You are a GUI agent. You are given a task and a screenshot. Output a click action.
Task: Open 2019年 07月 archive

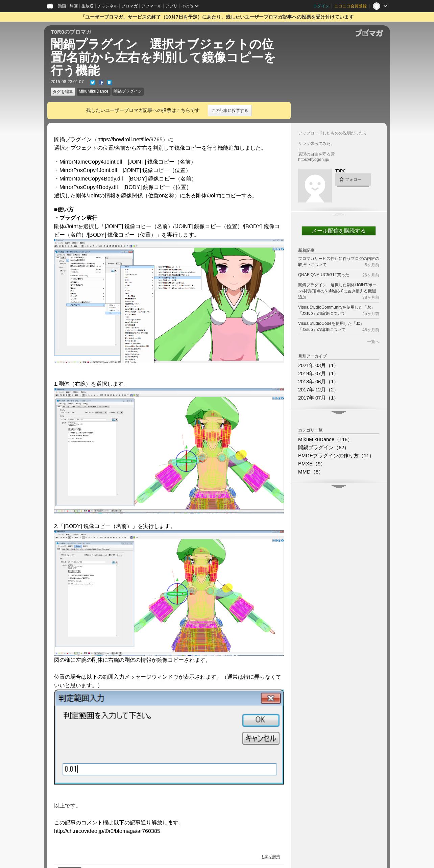click(318, 373)
